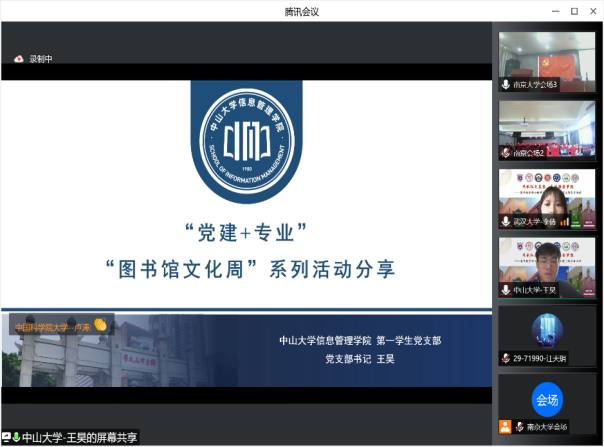Click the orange host icon beside 南京大学会场
604x447 pixels.
[x=506, y=427]
